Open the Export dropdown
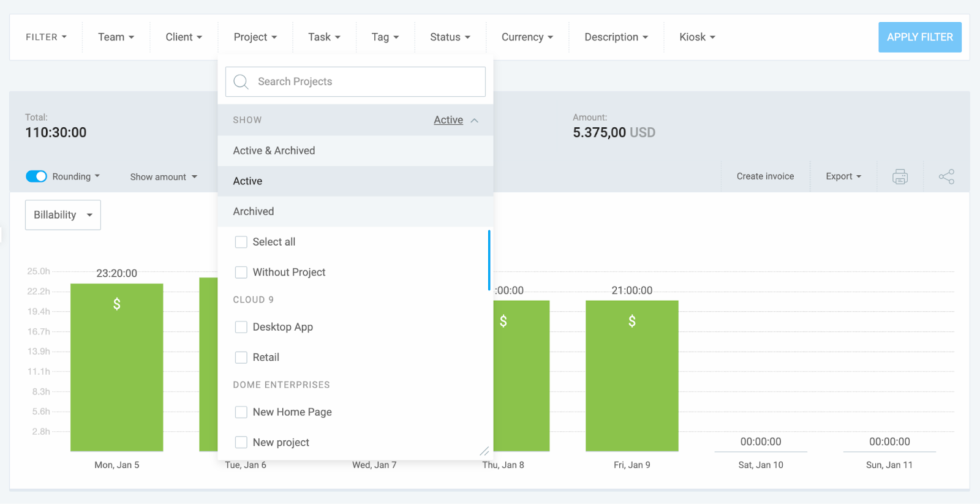 coord(843,176)
